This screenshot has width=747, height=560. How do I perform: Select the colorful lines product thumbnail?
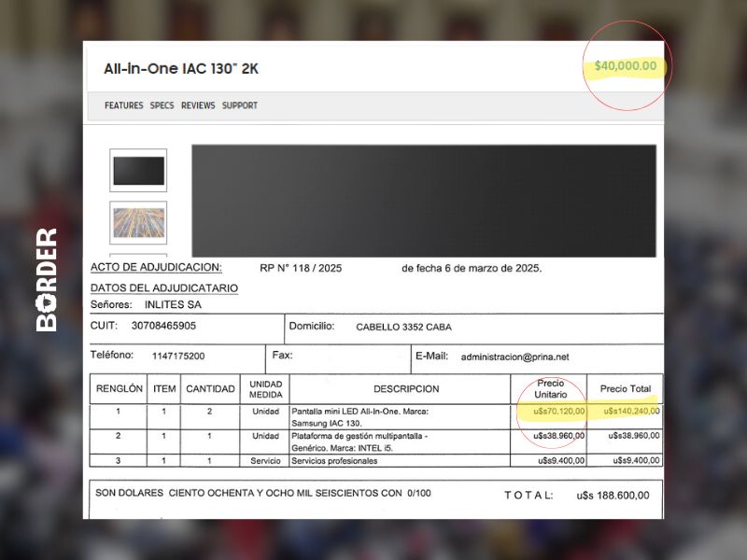(138, 222)
